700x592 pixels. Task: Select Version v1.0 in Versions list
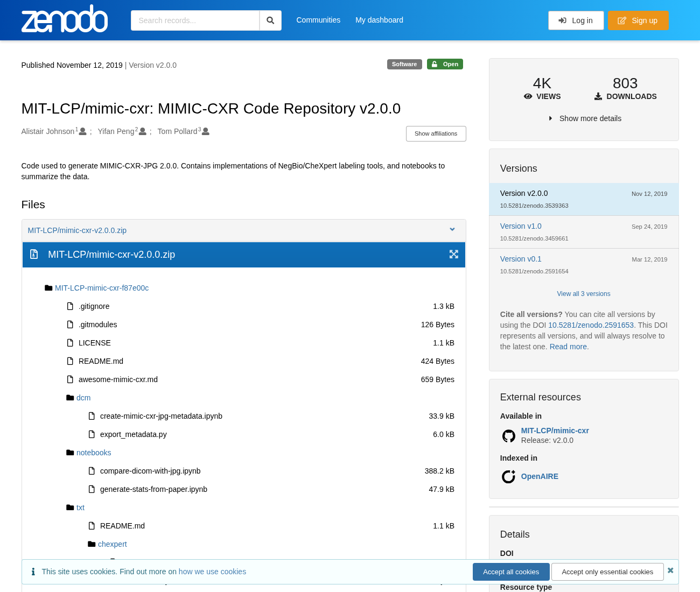[584, 232]
